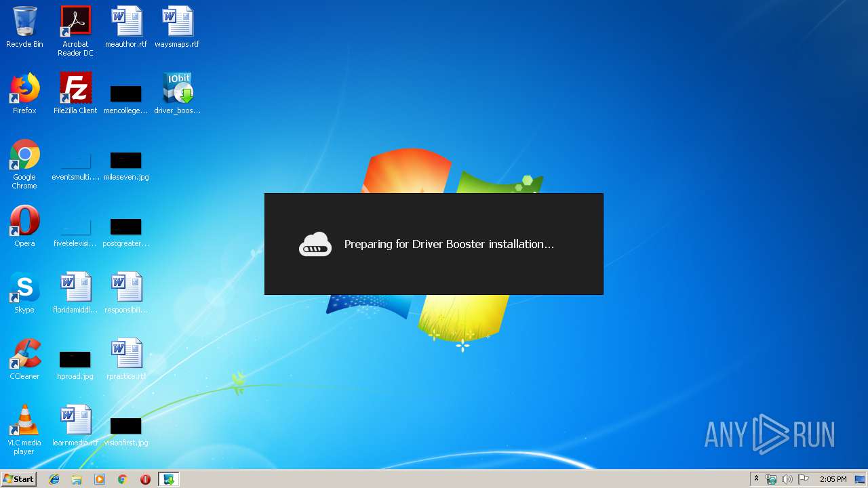Open Opera from the taskbar
This screenshot has height=488, width=868.
145,479
